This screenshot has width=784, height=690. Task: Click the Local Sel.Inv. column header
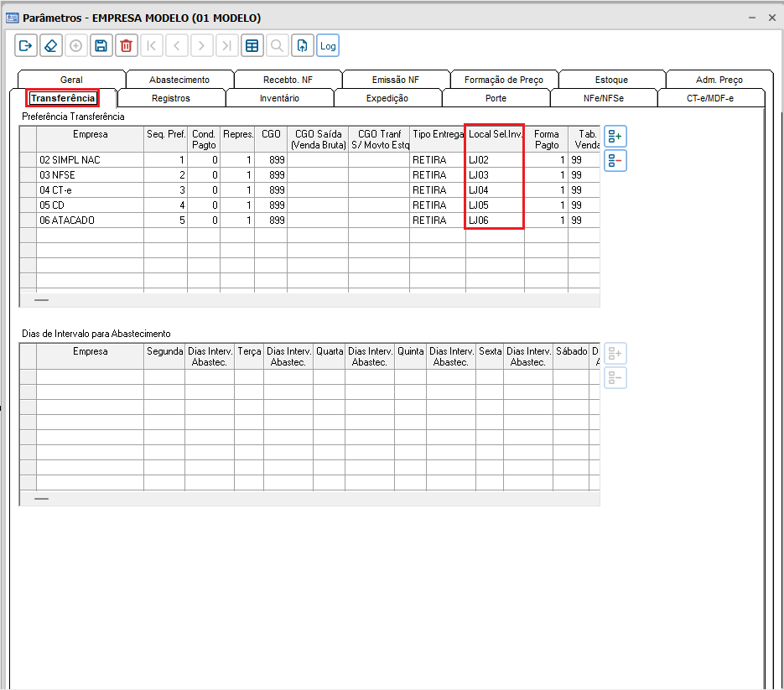(x=495, y=139)
